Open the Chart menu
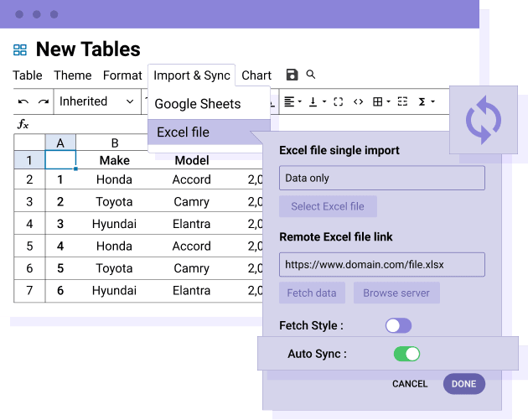This screenshot has width=528, height=420. tap(256, 75)
